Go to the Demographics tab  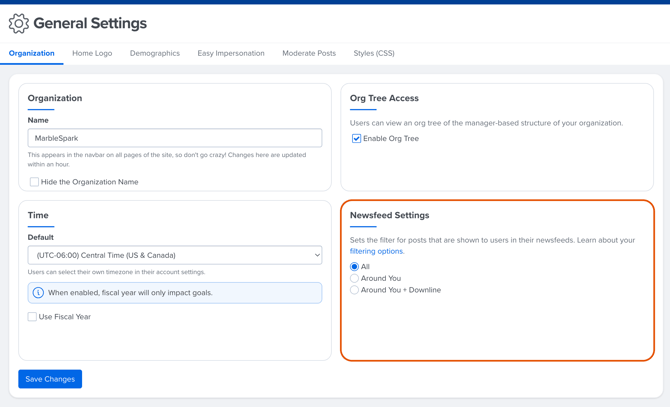155,53
